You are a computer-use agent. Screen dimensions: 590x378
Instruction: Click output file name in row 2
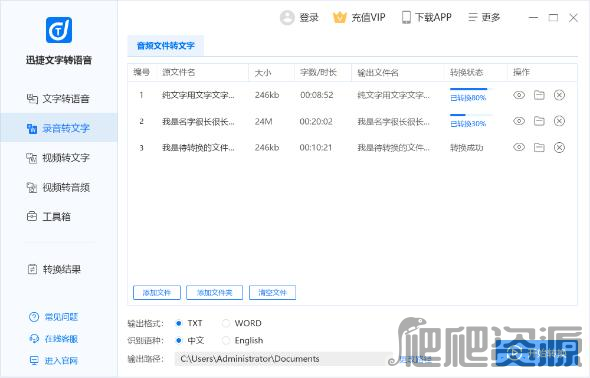[x=393, y=121]
